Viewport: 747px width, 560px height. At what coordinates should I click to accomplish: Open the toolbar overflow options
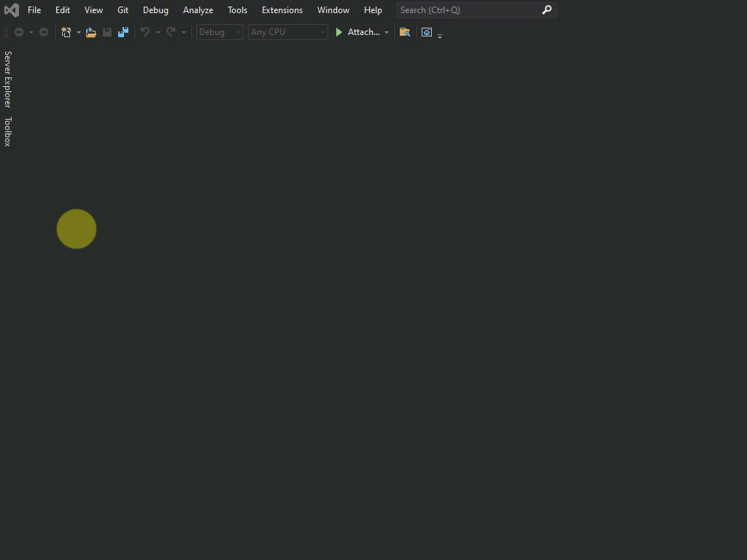click(x=440, y=35)
